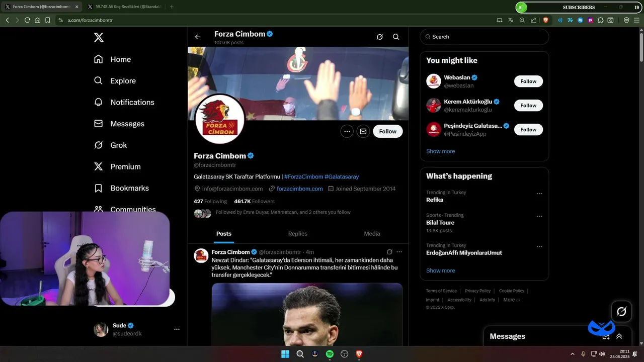
Task: Open the Privacy Policy link
Action: point(477,291)
